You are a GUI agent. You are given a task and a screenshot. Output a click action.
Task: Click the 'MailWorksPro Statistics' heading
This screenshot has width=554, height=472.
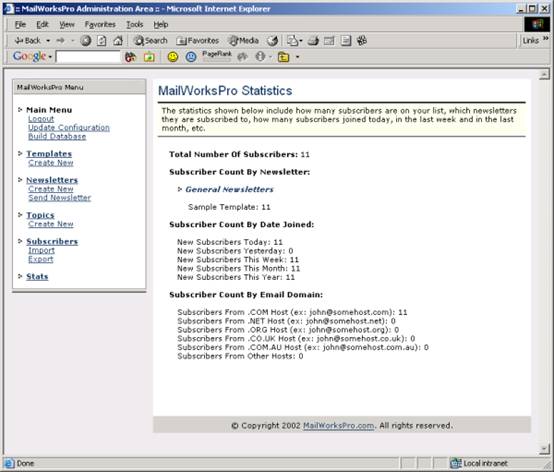tap(225, 91)
